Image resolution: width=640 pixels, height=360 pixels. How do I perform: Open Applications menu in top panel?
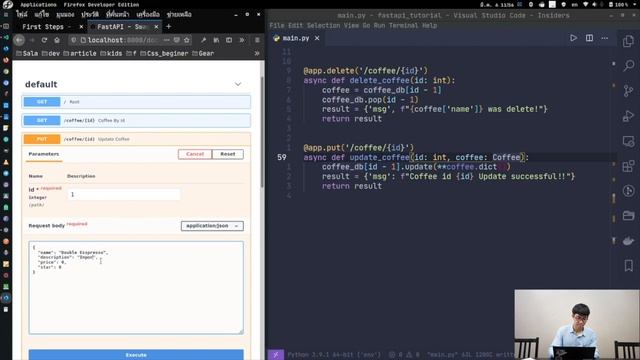tap(38, 4)
